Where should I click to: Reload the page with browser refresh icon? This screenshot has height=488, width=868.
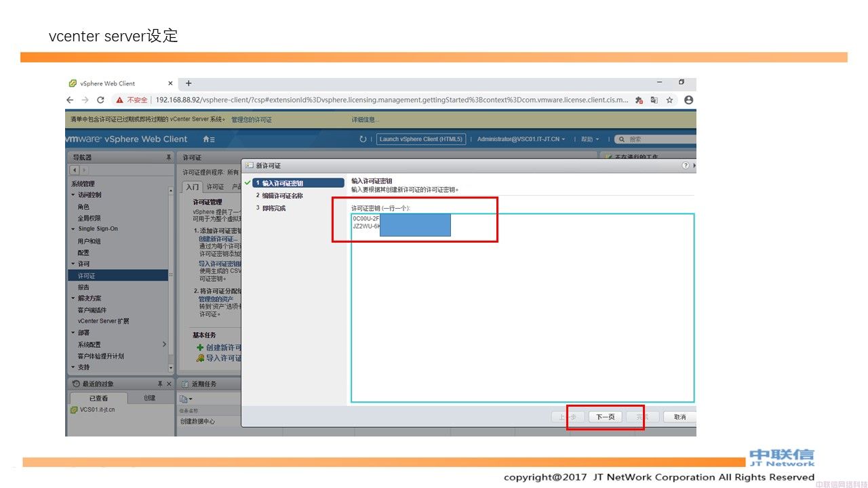tap(100, 100)
